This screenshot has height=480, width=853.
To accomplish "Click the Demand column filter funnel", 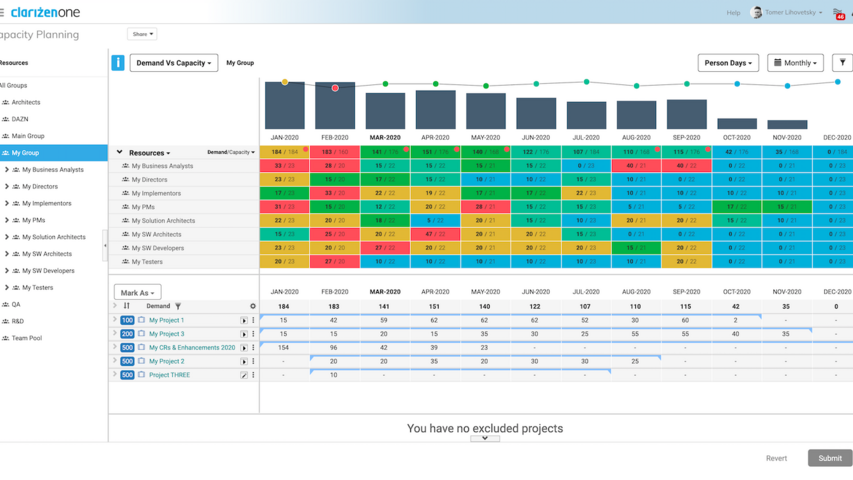I will tap(178, 306).
